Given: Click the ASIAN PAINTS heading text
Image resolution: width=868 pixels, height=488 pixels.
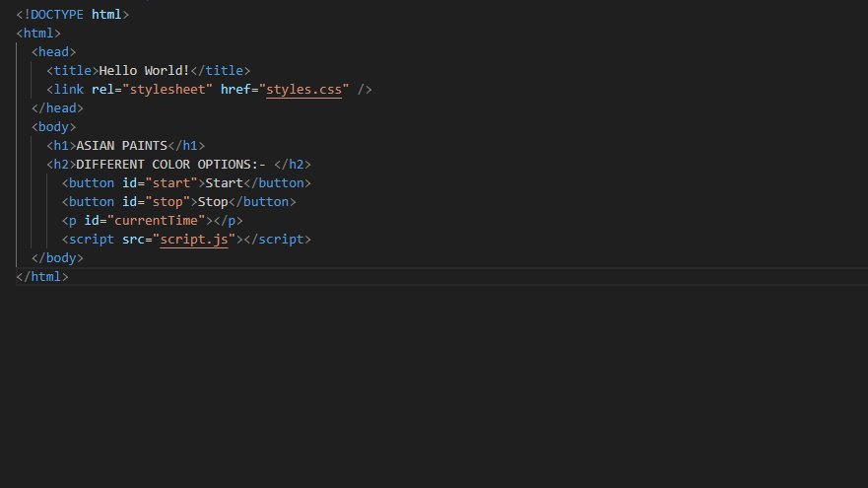Looking at the screenshot, I should click(122, 146).
